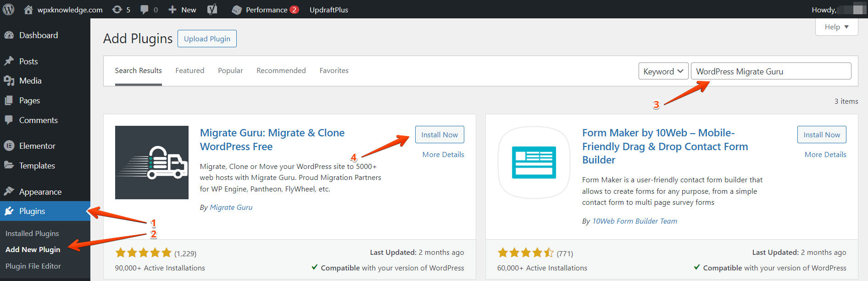Install the Migrate Guru plugin

[x=440, y=135]
